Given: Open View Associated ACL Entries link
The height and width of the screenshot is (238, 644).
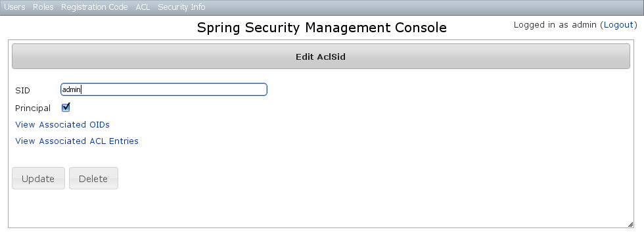Looking at the screenshot, I should pyautogui.click(x=77, y=141).
